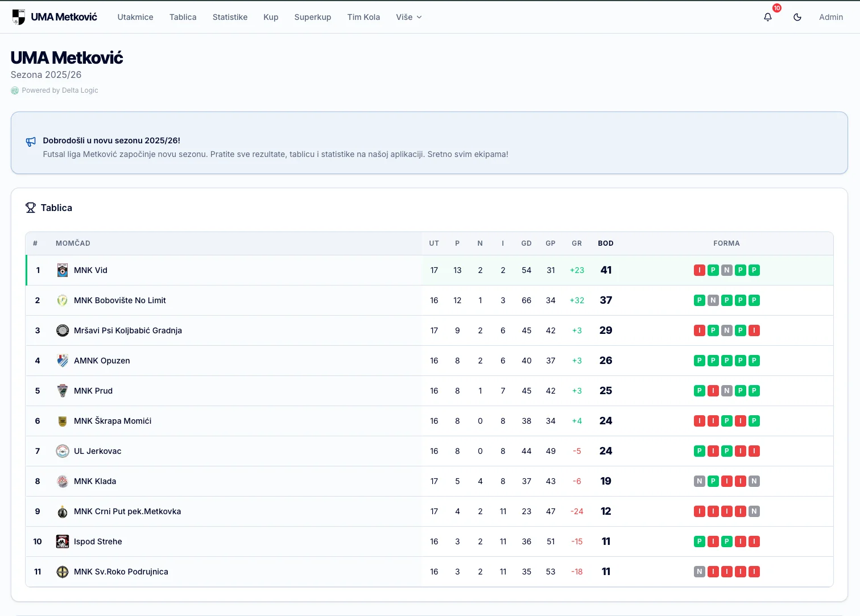
Task: Click the MNK Sv.Roko Podrujnica crest
Action: pyautogui.click(x=63, y=572)
